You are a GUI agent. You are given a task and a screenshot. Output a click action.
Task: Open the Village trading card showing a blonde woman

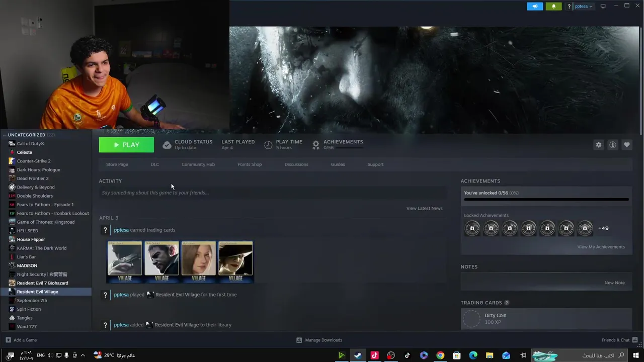coord(199,261)
